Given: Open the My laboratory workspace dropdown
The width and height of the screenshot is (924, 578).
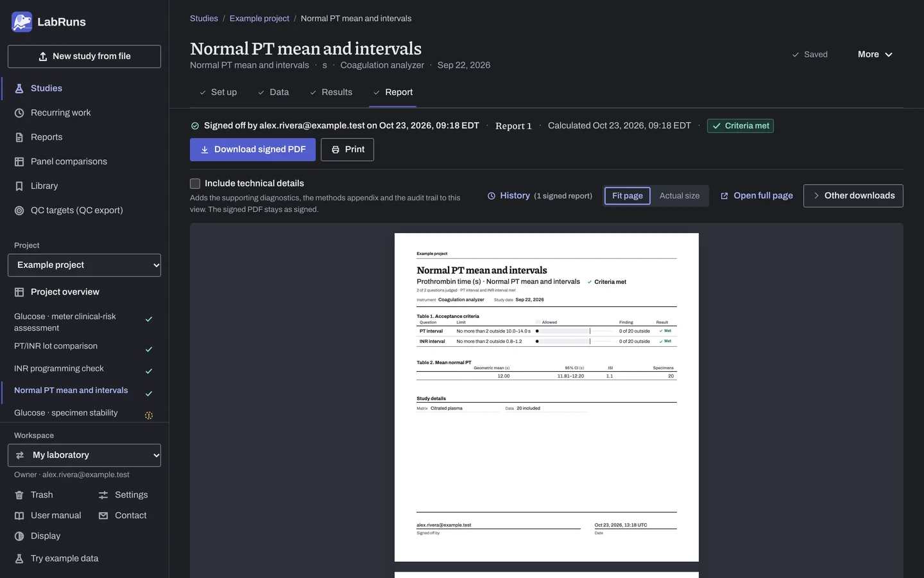Looking at the screenshot, I should (x=84, y=455).
